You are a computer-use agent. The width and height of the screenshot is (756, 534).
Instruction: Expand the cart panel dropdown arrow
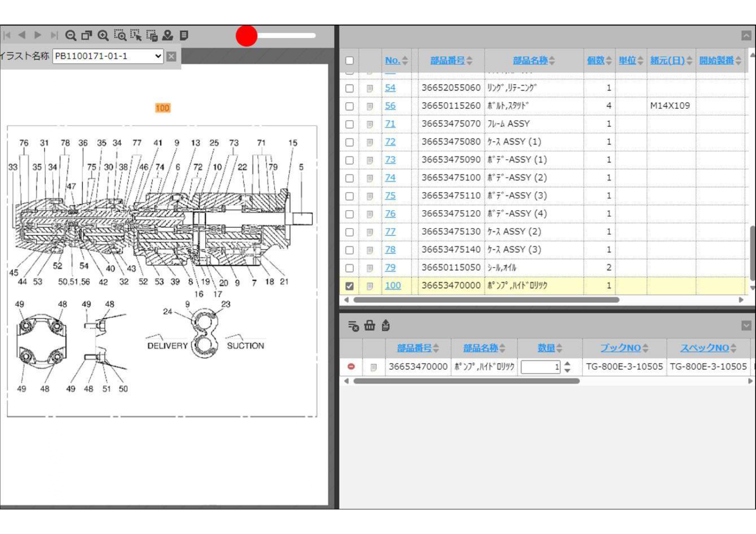746,326
